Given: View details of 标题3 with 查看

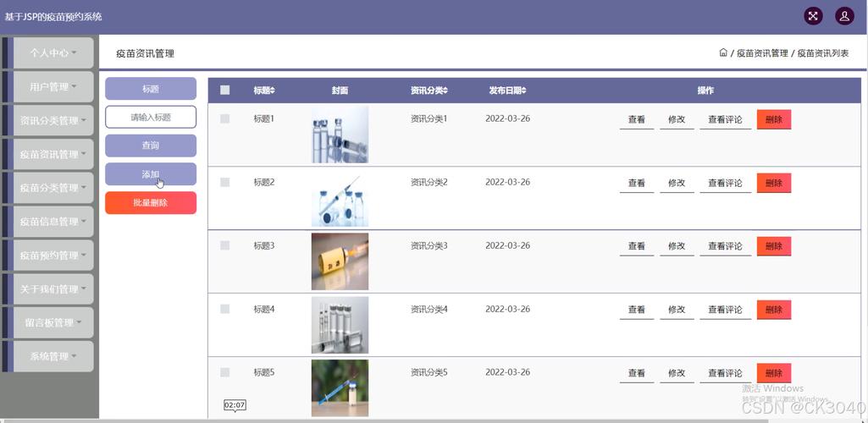Looking at the screenshot, I should click(637, 247).
